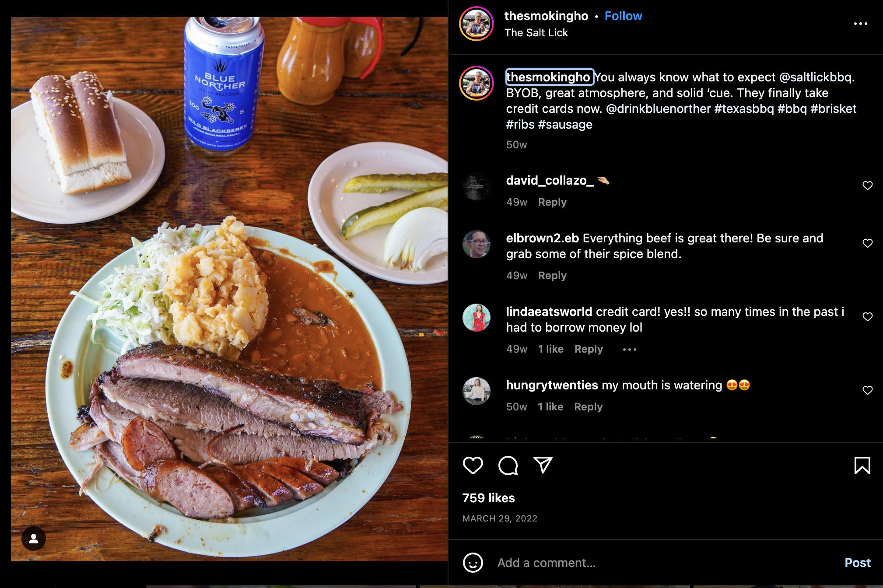Open @drinkbluenorther mention link
This screenshot has width=883, height=588.
(x=658, y=109)
